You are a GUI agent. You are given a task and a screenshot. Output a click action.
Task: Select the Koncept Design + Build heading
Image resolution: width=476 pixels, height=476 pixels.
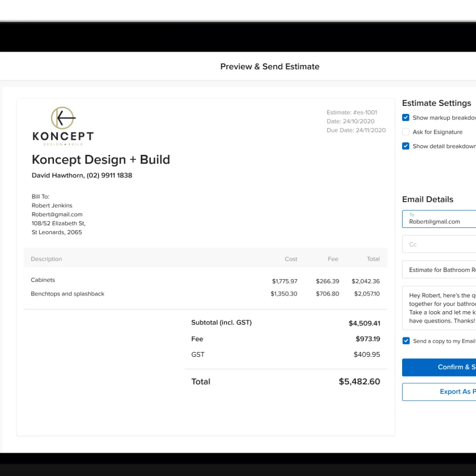[x=100, y=159]
